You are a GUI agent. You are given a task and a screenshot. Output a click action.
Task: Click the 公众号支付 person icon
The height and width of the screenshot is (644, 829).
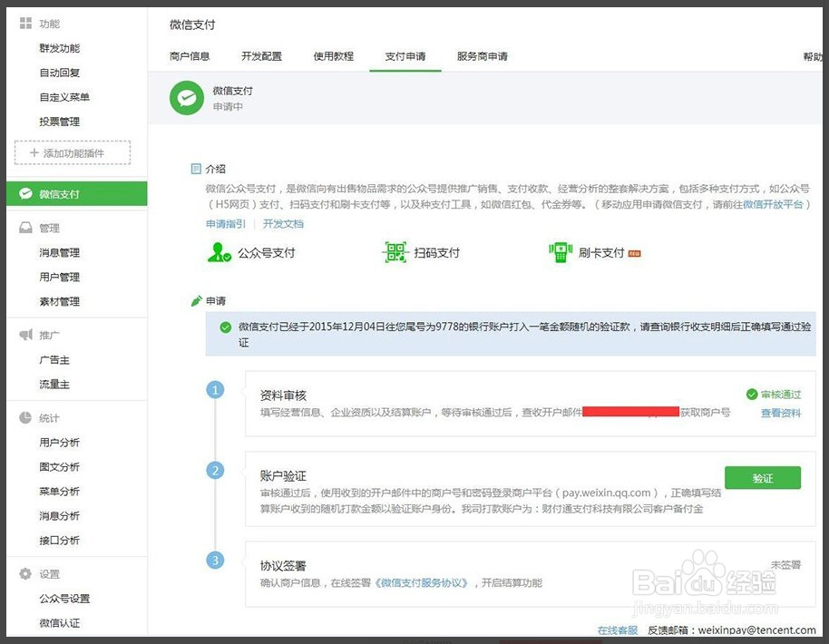(x=219, y=253)
